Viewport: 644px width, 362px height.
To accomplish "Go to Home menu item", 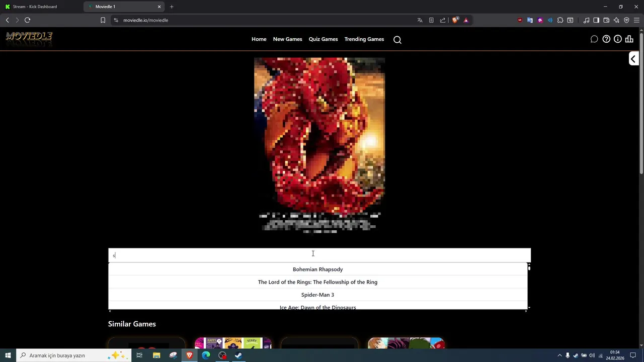I will 259,39.
